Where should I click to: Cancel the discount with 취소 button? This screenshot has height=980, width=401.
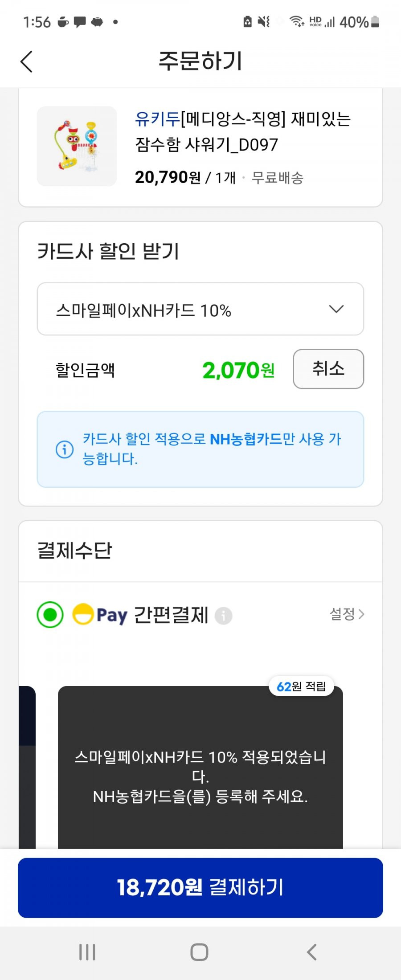328,369
